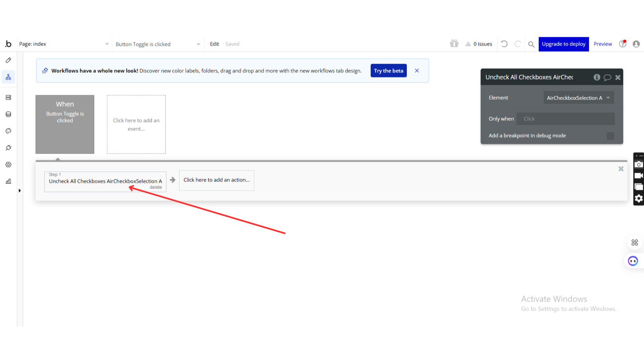Image resolution: width=644 pixels, height=363 pixels.
Task: Click the Undo arrow icon
Action: point(504,44)
